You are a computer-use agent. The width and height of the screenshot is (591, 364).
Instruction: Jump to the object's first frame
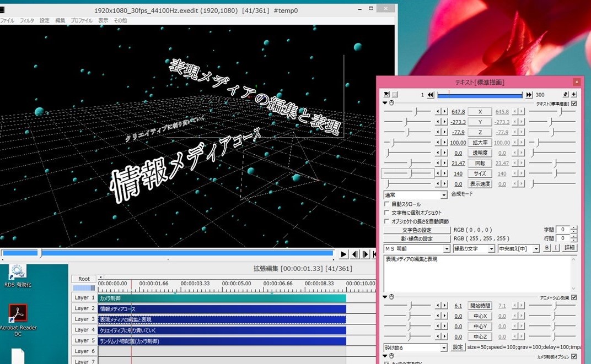(431, 95)
